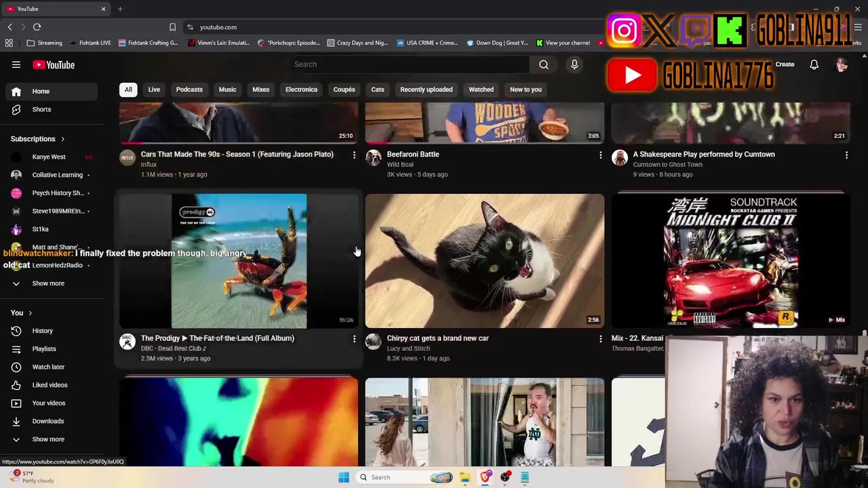Select the Cats filter chip
This screenshot has height=488, width=868.
(378, 89)
